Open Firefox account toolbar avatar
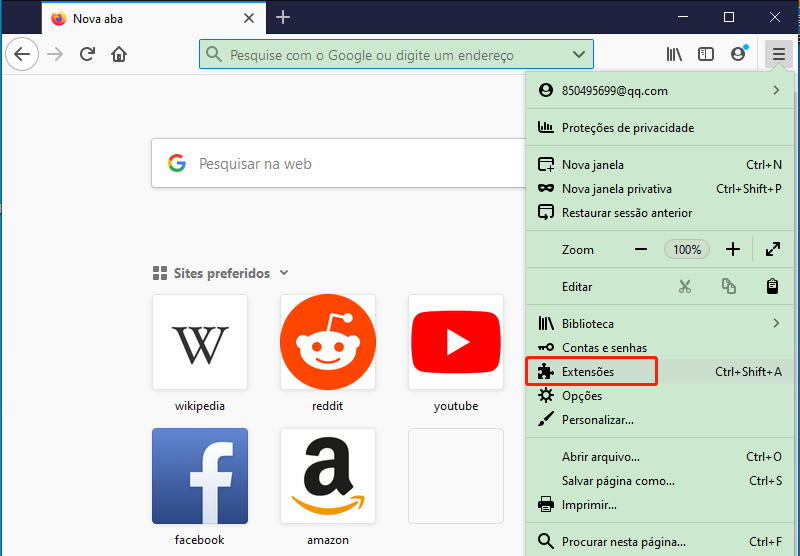This screenshot has height=556, width=800. (738, 54)
